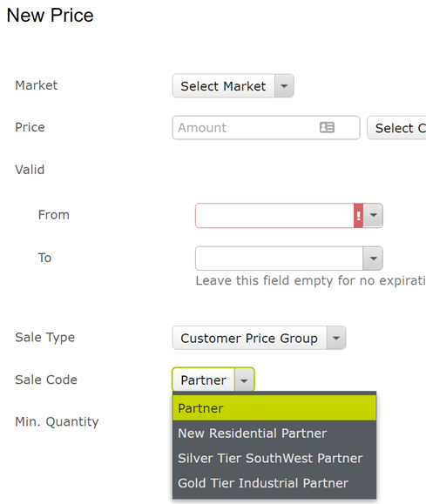Open the Customer Price Group dropdown
The height and width of the screenshot is (504, 426).
pos(259,338)
